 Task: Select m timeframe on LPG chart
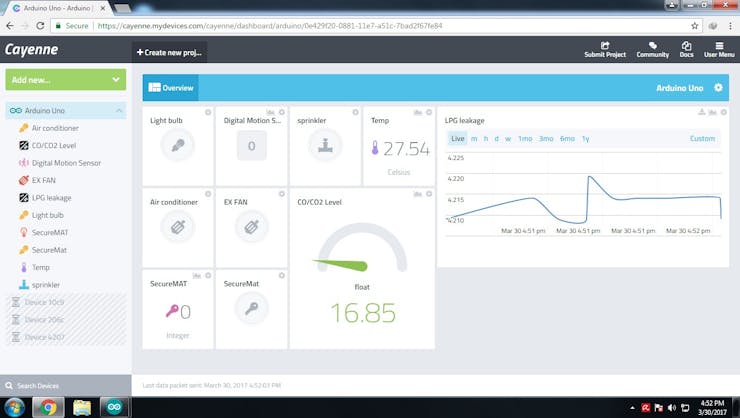click(474, 139)
